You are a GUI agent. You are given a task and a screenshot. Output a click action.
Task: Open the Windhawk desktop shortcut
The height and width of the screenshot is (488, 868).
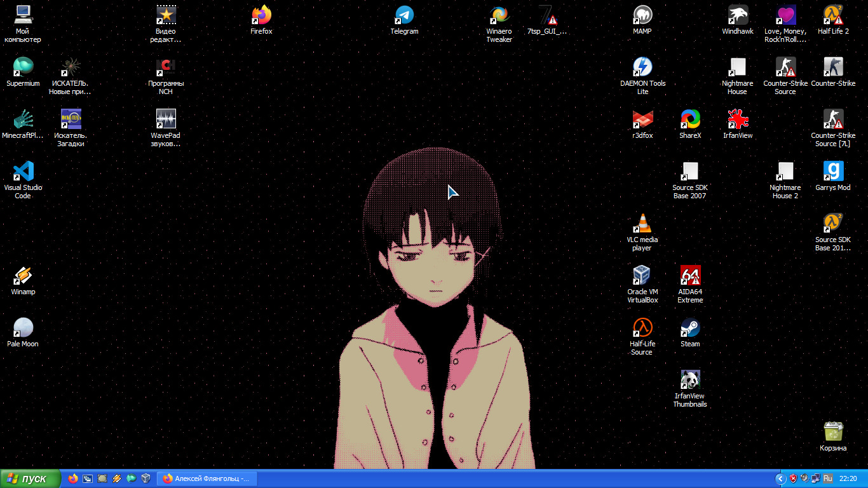(738, 20)
